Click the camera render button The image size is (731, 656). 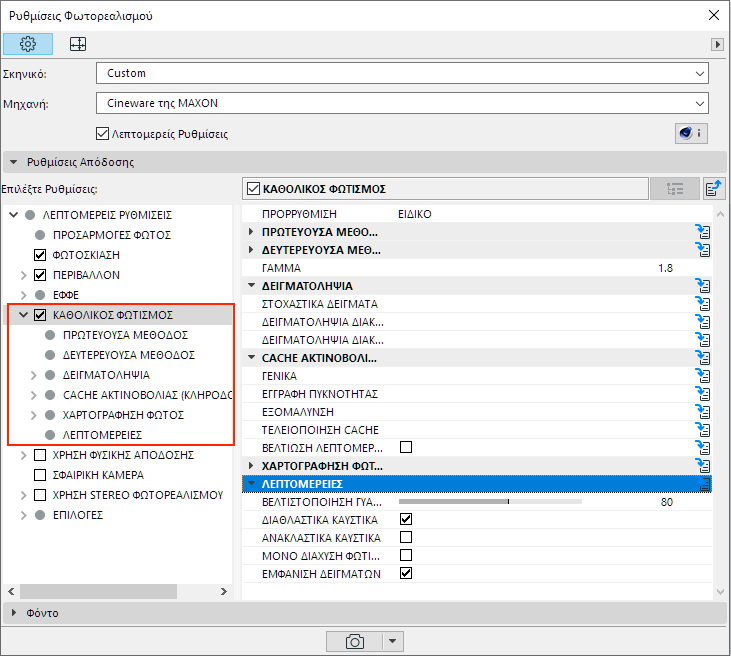click(x=354, y=642)
